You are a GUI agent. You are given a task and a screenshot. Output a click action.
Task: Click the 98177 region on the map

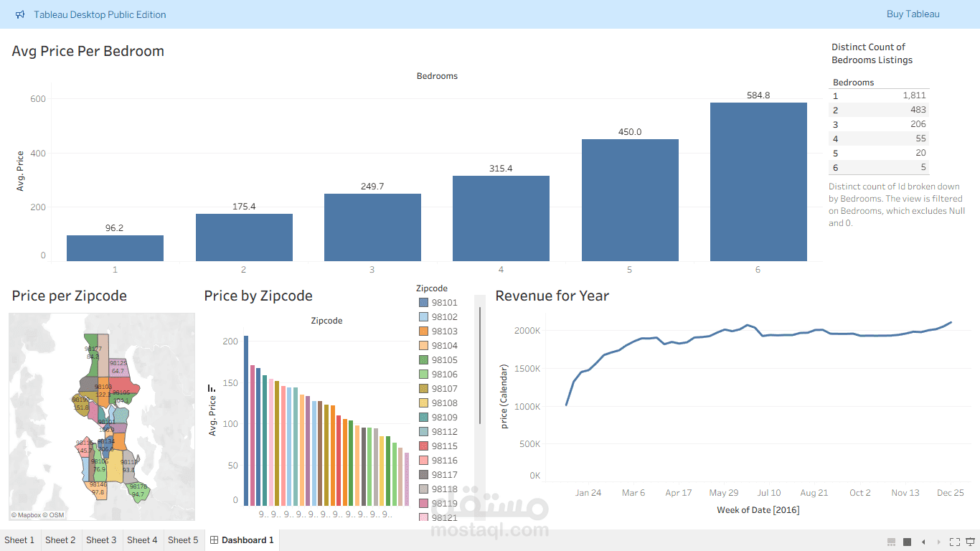[92, 354]
